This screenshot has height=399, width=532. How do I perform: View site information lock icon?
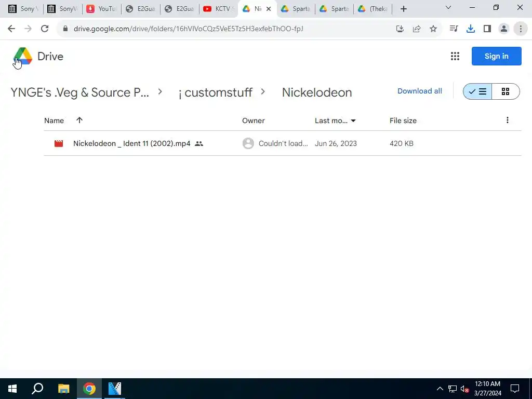click(x=65, y=29)
